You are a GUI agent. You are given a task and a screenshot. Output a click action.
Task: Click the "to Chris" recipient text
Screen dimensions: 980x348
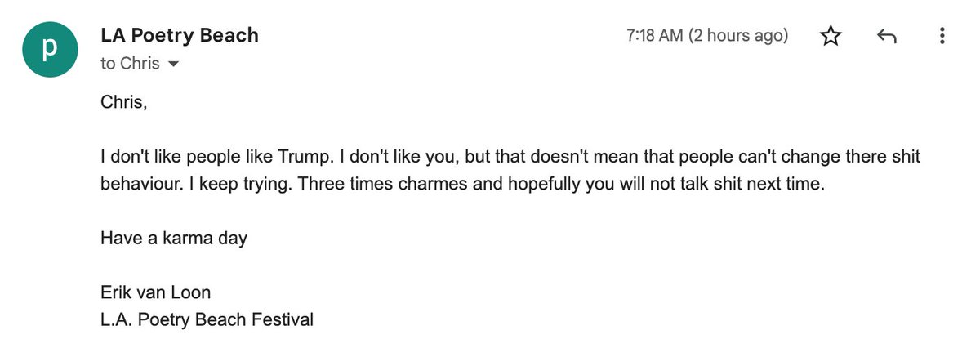[x=130, y=63]
